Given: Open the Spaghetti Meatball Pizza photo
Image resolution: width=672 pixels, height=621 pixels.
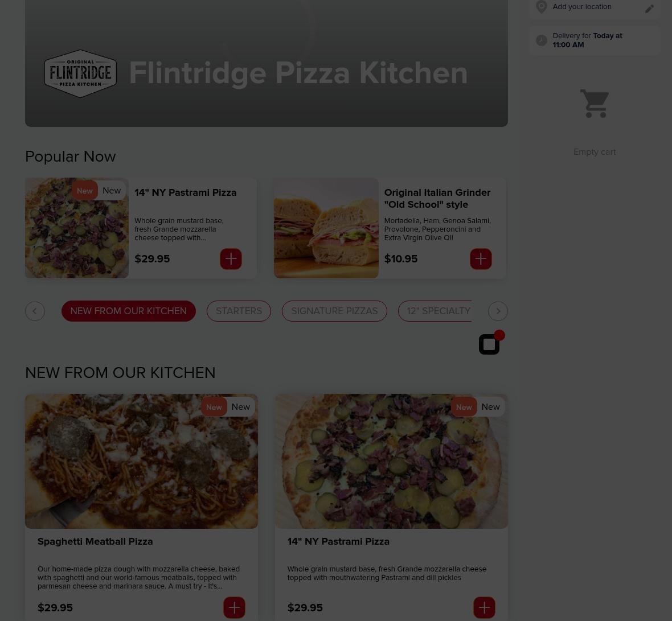Looking at the screenshot, I should click(x=141, y=461).
